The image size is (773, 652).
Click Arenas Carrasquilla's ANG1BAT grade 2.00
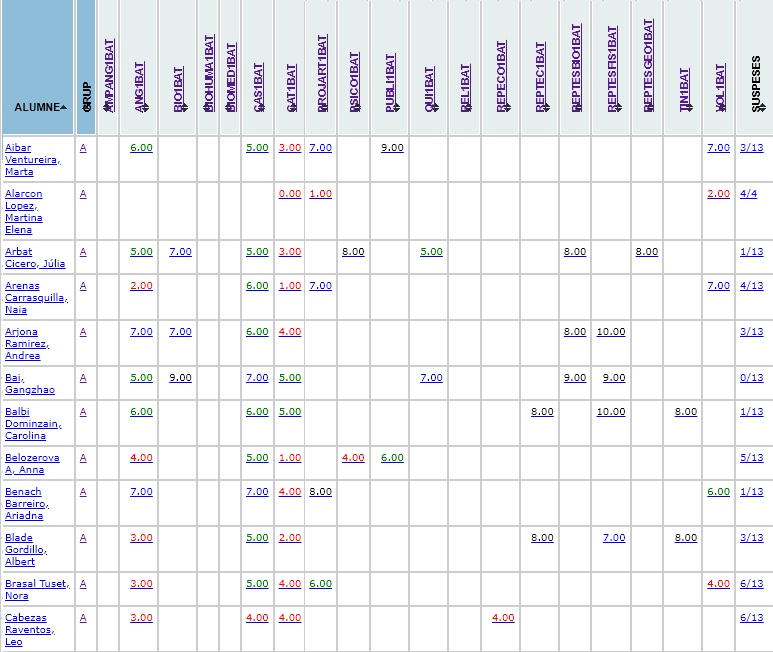coord(141,286)
